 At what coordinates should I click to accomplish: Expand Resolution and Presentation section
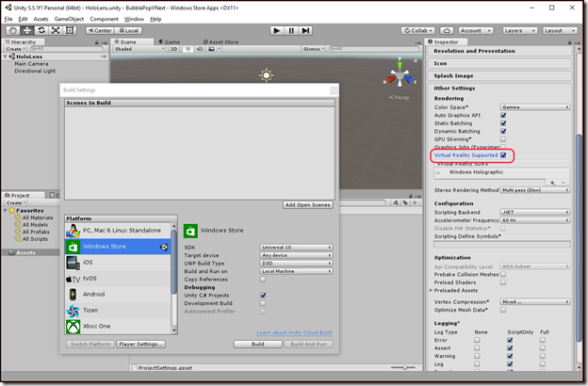click(x=499, y=51)
